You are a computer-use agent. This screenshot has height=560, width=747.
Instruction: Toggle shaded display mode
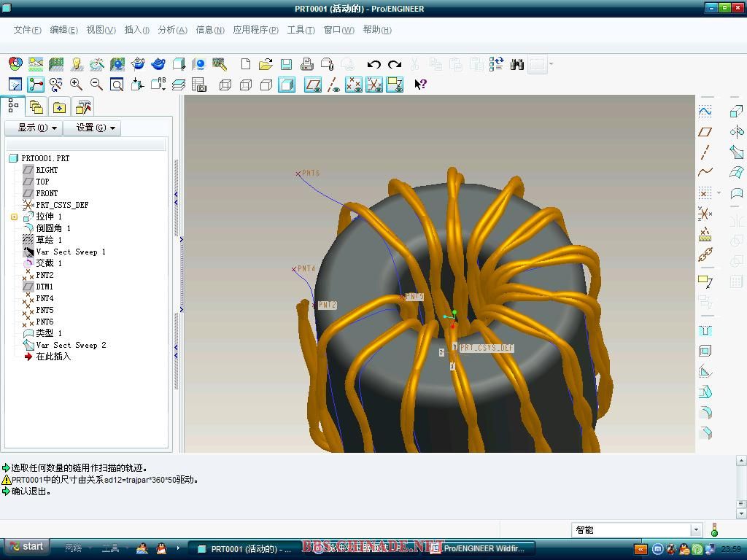[287, 85]
